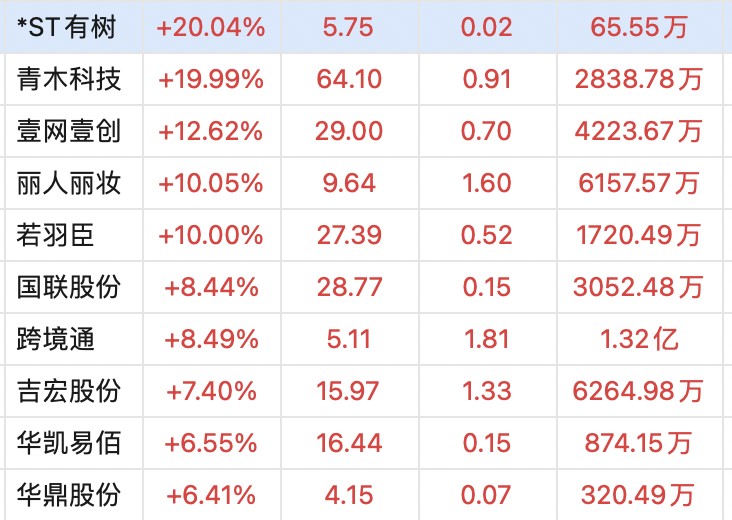The height and width of the screenshot is (520, 732).
Task: Select the 320.49万 amount cell
Action: 638,495
